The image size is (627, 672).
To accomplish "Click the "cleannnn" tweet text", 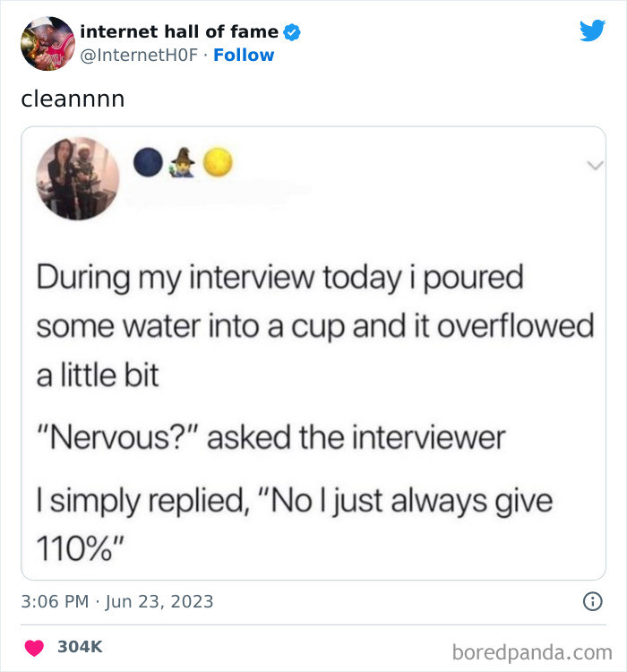I will [73, 98].
